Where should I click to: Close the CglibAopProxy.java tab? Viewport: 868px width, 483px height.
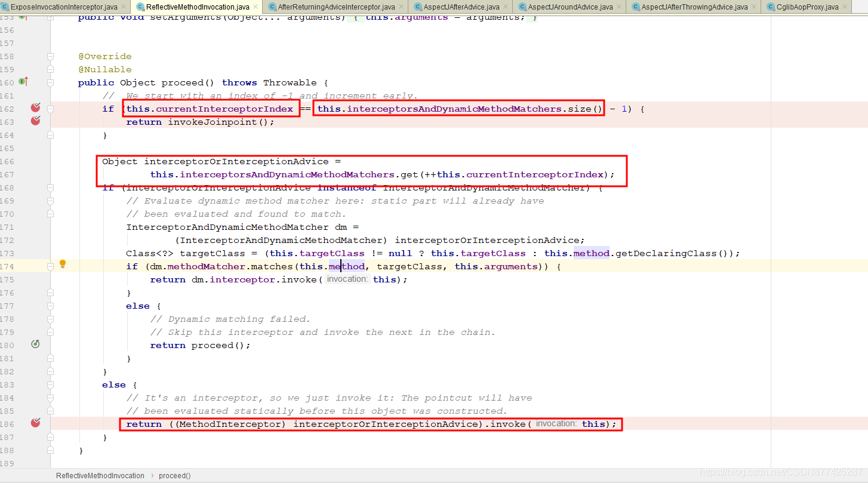click(845, 7)
